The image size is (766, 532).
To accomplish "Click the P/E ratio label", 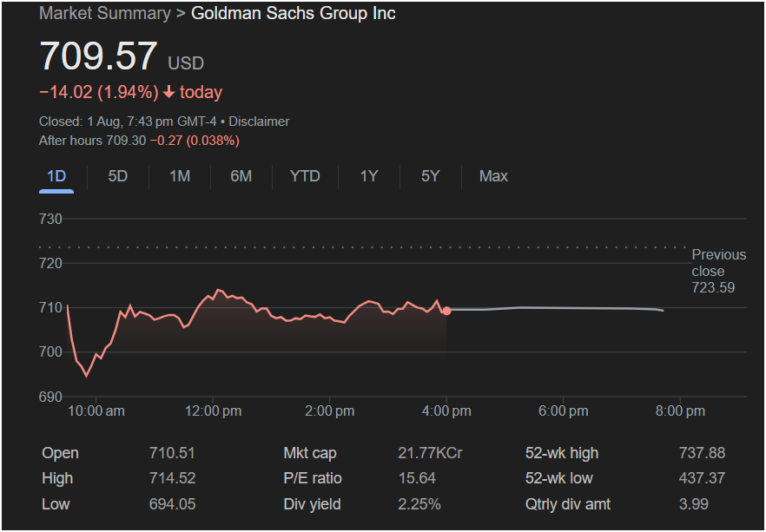I will click(x=313, y=478).
